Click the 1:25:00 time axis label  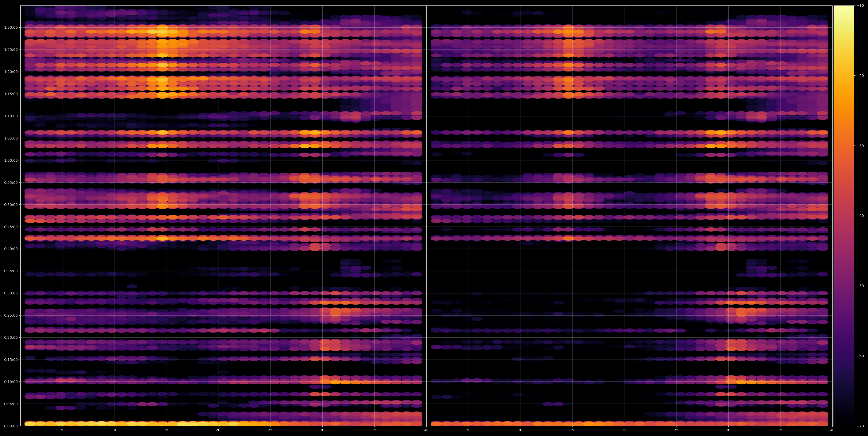pos(11,50)
